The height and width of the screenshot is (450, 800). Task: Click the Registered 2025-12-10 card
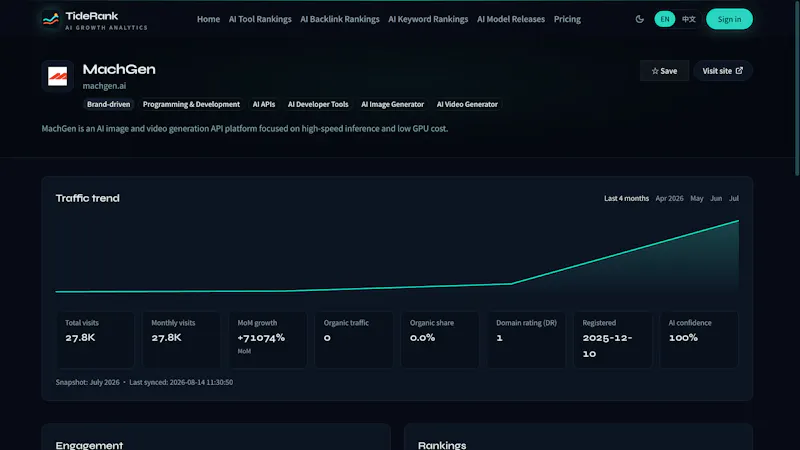click(x=613, y=340)
